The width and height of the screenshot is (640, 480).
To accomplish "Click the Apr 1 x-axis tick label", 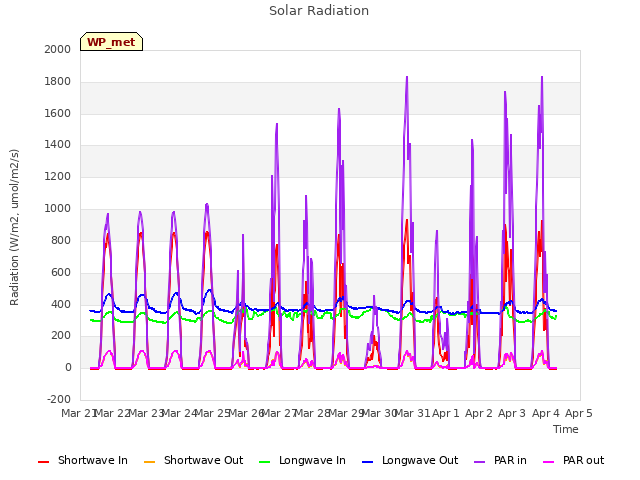I will coord(446,413).
